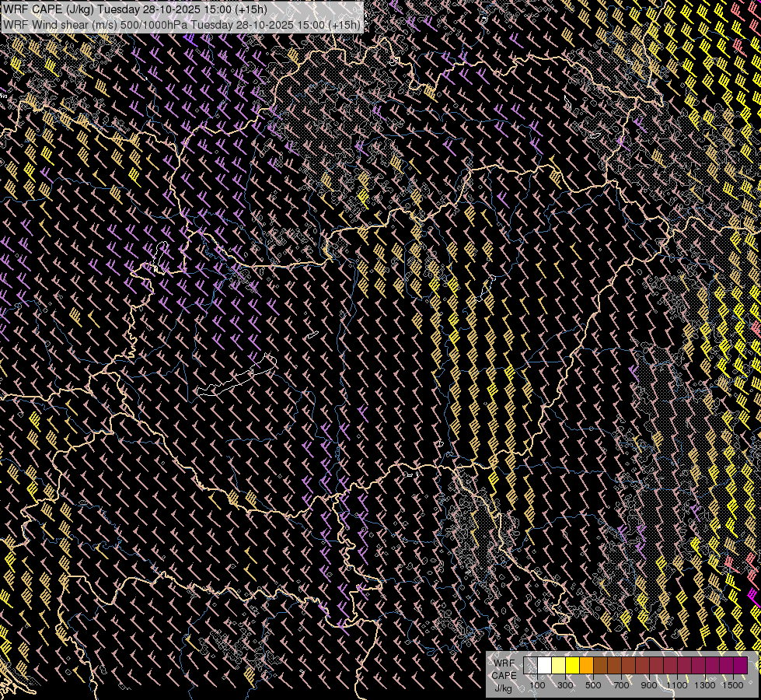761x700 pixels.
Task: Click the 300 value on legend scale
Action: coord(565,685)
